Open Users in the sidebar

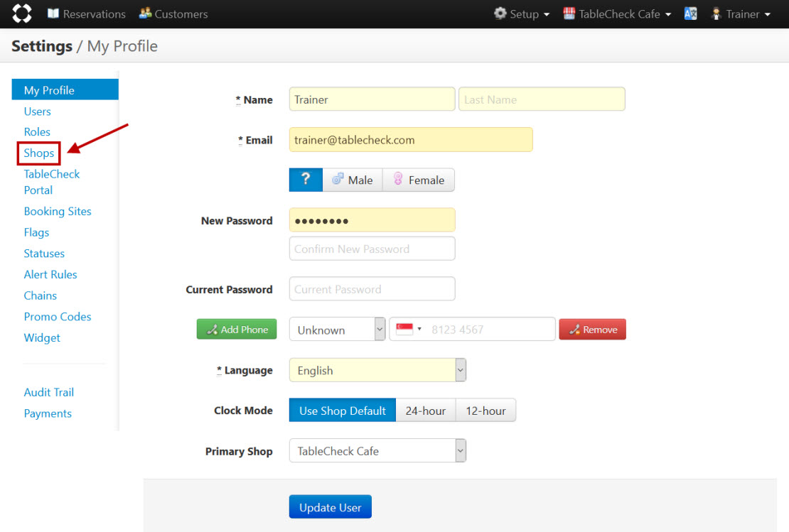[37, 111]
